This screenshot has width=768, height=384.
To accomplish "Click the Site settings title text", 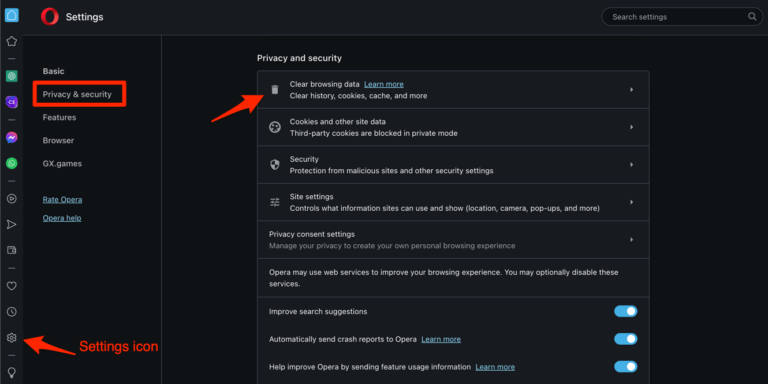I will coord(312,196).
